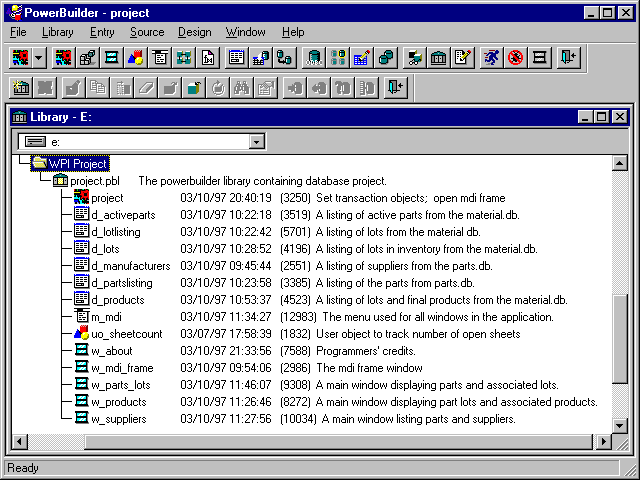The image size is (640, 480).
Task: Select the d_manufacturers entry
Action: [131, 266]
